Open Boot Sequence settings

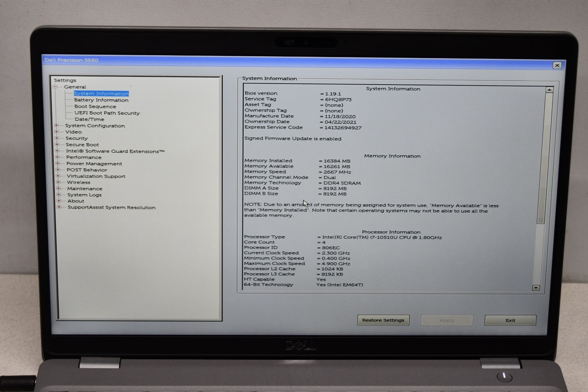coord(95,106)
